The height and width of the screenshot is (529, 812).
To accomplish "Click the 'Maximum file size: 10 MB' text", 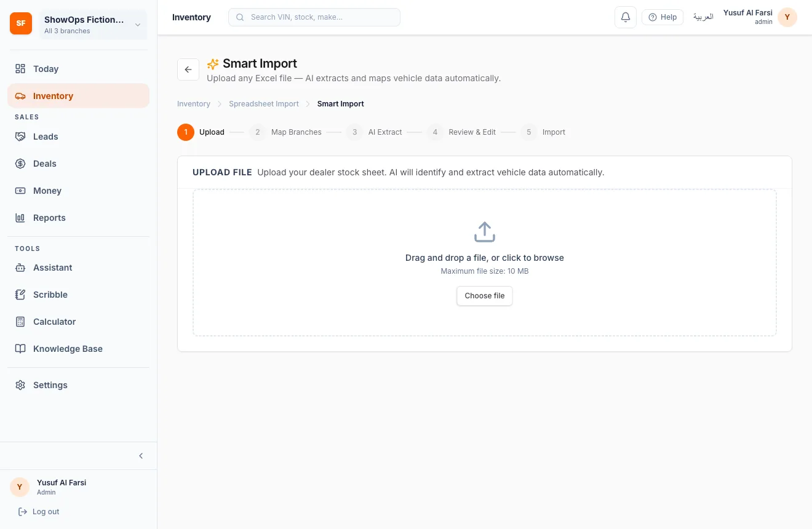I will (x=485, y=271).
